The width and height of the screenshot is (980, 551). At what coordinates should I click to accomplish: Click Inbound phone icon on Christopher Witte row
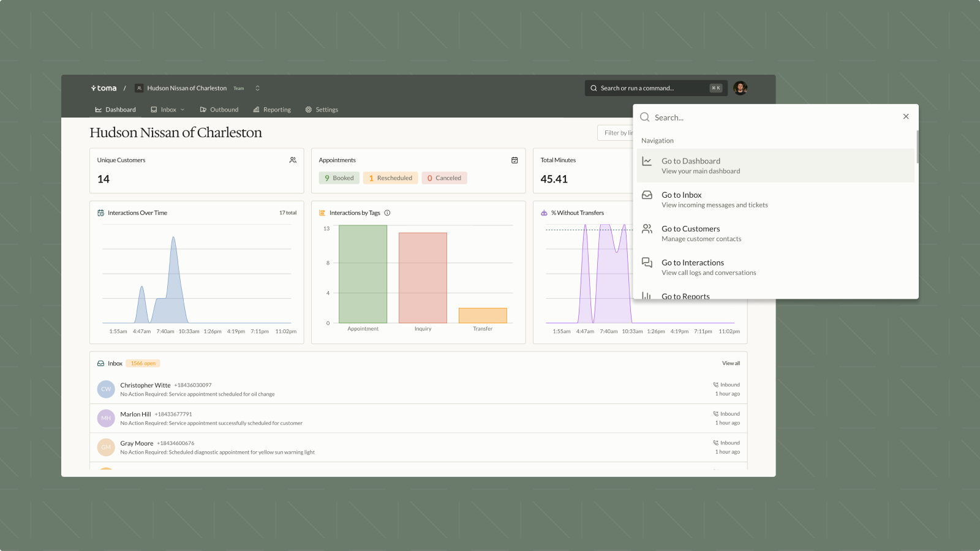point(715,385)
